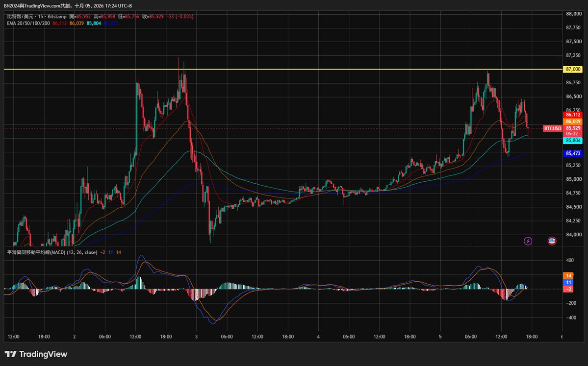Click the −23 (−0.03%) change value
The width and height of the screenshot is (588, 366).
pos(180,17)
